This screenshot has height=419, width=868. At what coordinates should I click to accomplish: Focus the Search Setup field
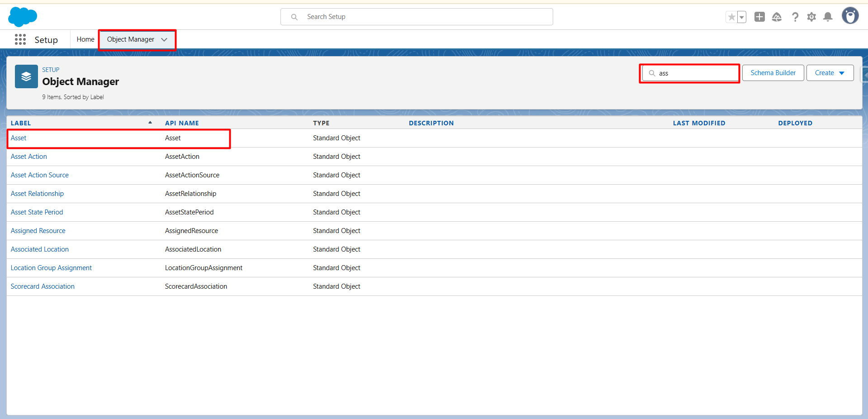tap(417, 17)
